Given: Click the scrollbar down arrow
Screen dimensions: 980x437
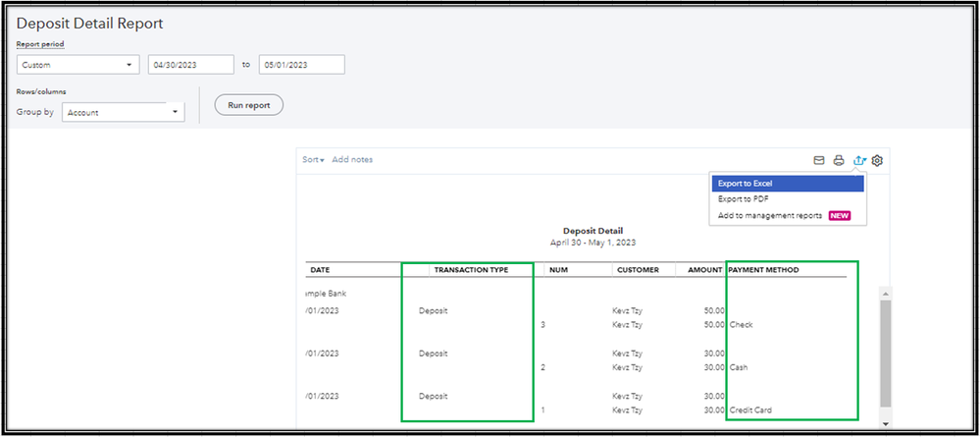Looking at the screenshot, I should click(x=886, y=424).
